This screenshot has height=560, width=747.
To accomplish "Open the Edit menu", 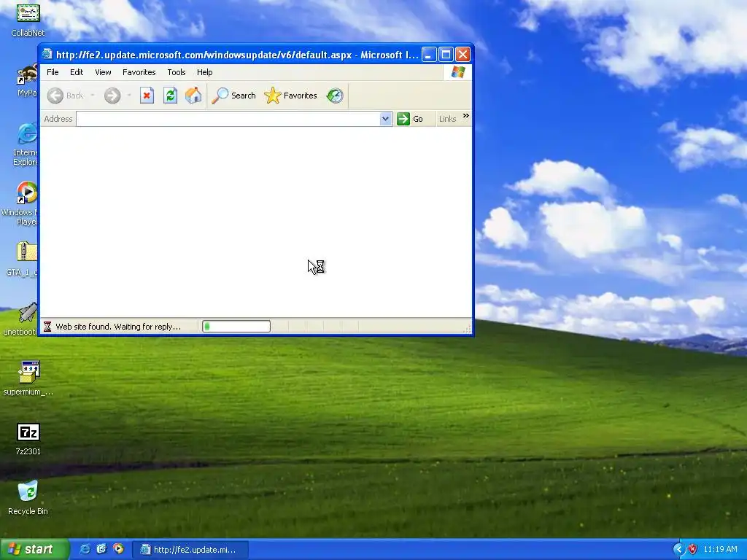I will [x=77, y=72].
